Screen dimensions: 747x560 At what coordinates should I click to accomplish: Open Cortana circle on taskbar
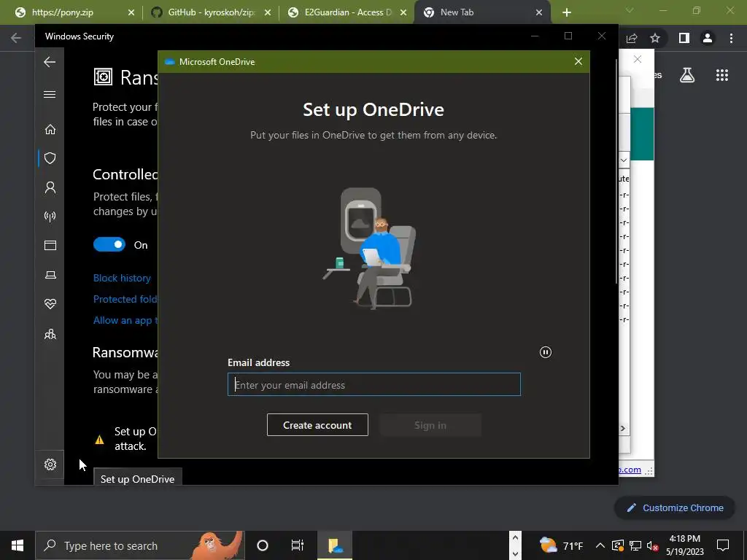point(263,545)
